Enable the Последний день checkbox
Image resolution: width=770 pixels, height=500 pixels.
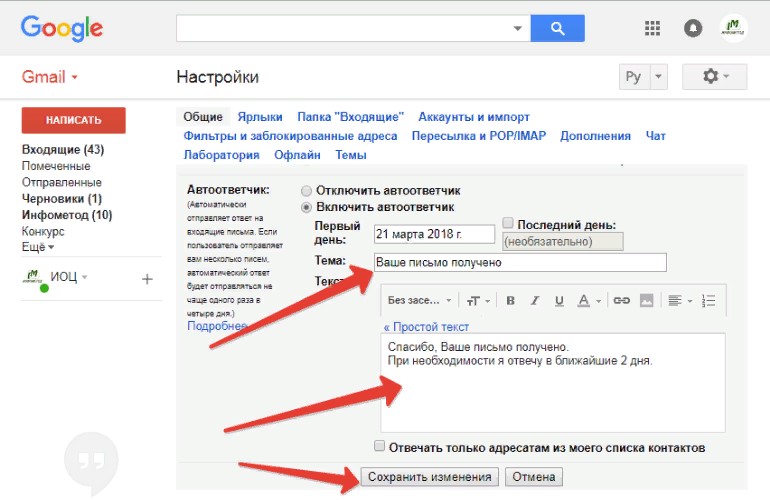click(508, 223)
